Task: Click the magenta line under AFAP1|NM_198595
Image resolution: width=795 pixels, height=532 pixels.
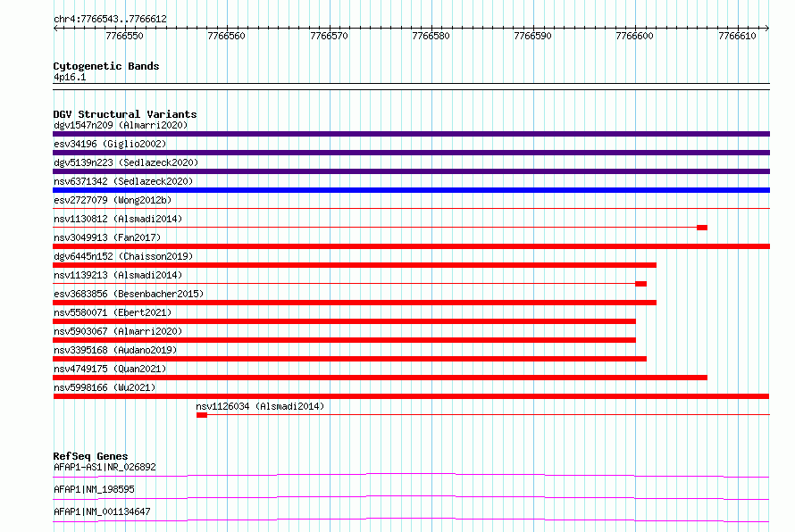Action: coord(411,497)
